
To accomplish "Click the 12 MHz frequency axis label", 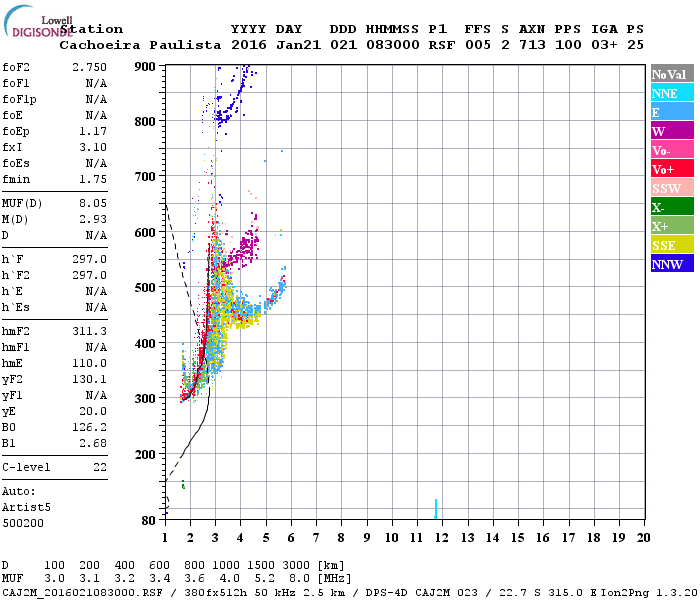I will coord(442,538).
